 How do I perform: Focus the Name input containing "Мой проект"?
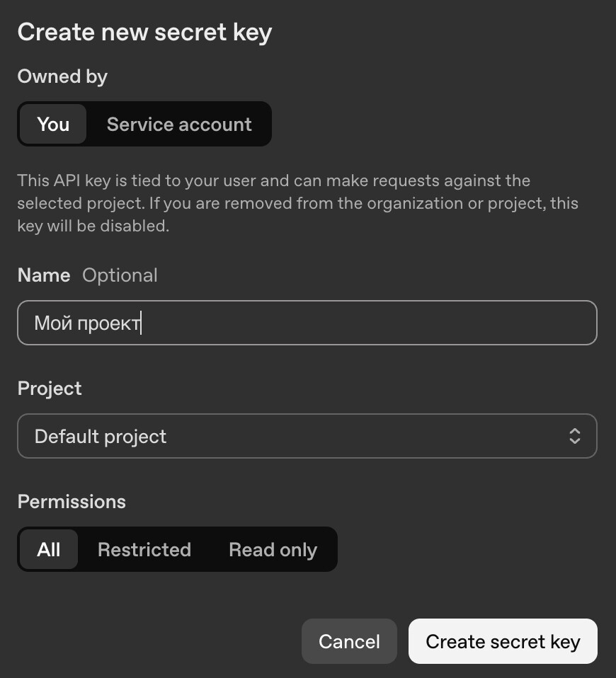[x=307, y=323]
